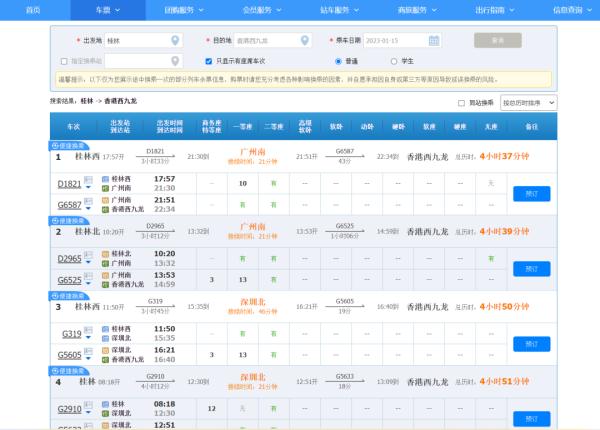Screen dimensions: 600x430
Task: Click the station icon before 桂林西 in D1821 row
Action: 105,179
